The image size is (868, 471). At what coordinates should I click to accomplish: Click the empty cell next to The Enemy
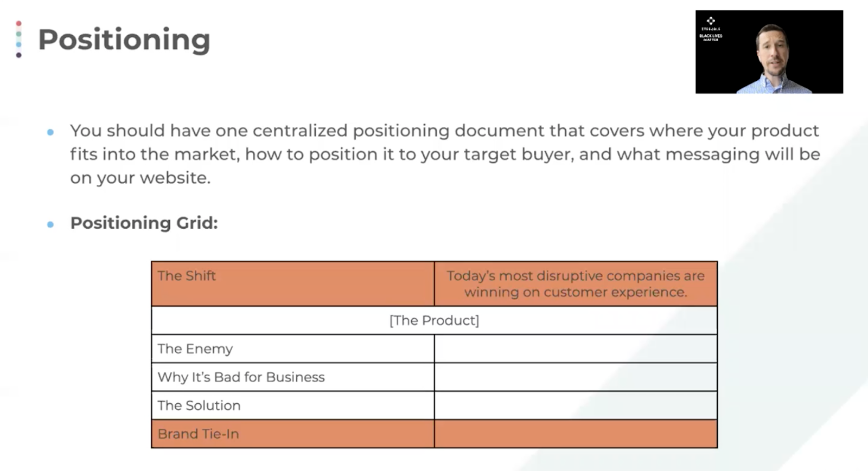tap(576, 349)
